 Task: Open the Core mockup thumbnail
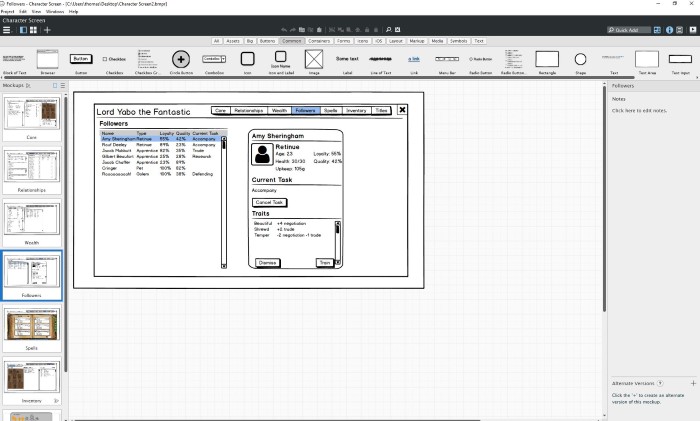(x=32, y=117)
